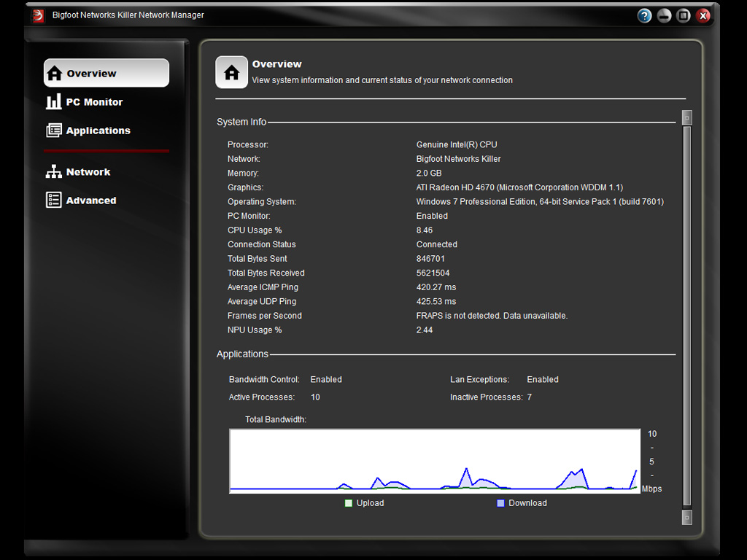Click the Bandwidth Control 'Enabled' value
Screen dimensions: 747x560
pyautogui.click(x=326, y=379)
